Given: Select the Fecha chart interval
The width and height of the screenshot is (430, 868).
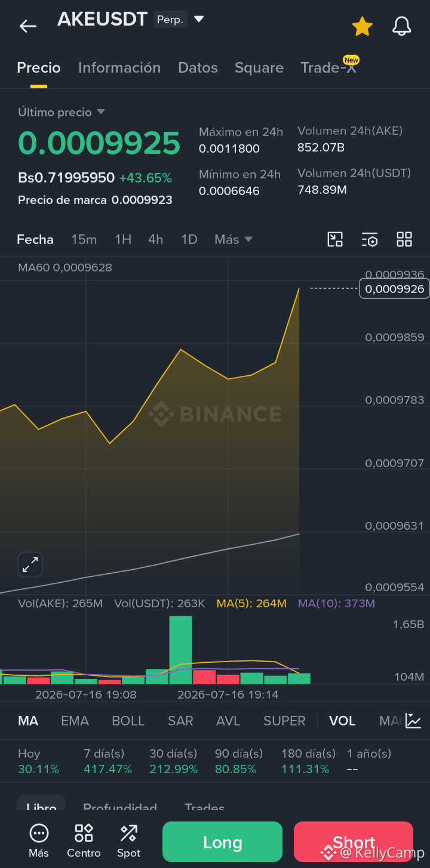Looking at the screenshot, I should tap(35, 239).
